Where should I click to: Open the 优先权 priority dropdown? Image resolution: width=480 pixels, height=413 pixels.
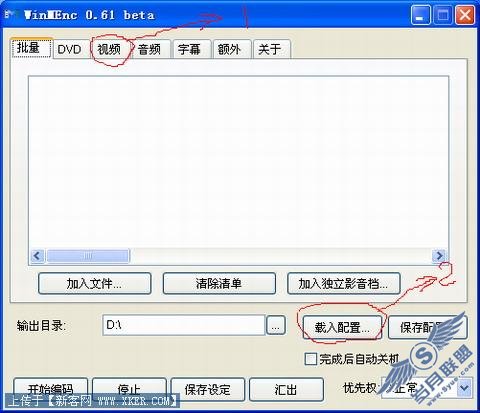coord(464,387)
